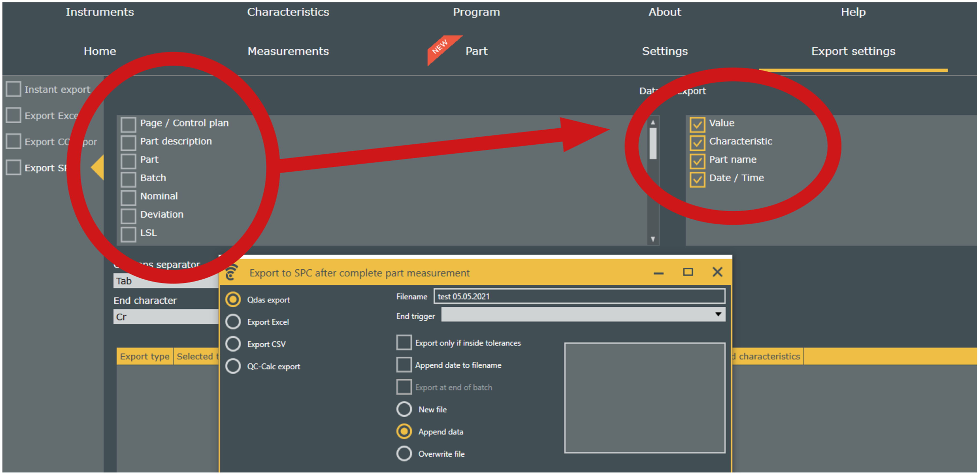
Task: Click the scroll up arrow in data list
Action: [x=652, y=123]
